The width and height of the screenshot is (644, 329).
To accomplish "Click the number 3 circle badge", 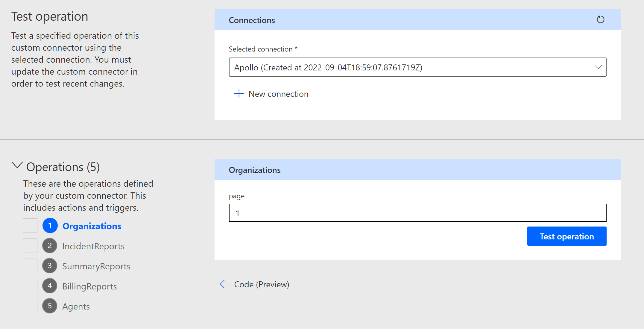I will [x=50, y=266].
